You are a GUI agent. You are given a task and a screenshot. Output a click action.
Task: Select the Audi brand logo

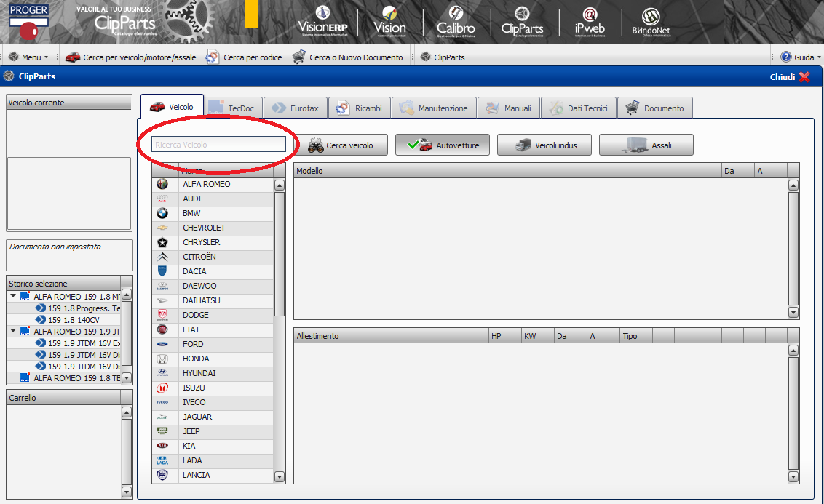pyautogui.click(x=162, y=199)
